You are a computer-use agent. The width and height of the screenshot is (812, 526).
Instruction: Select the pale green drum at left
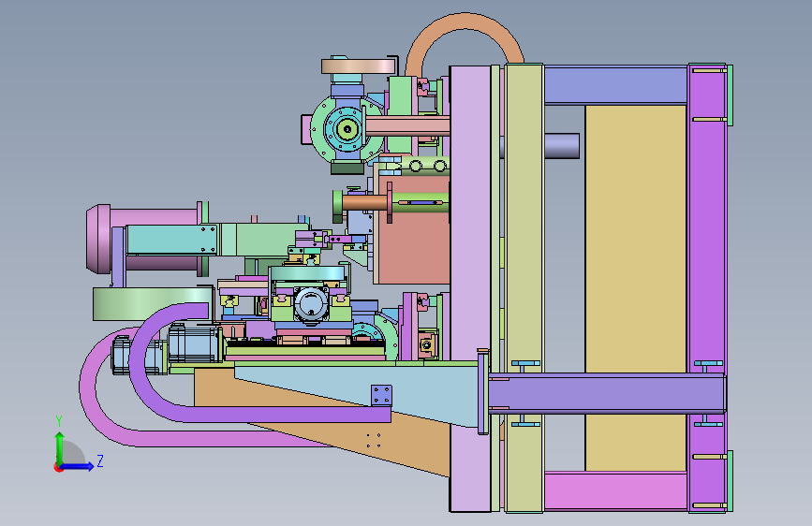point(153,304)
